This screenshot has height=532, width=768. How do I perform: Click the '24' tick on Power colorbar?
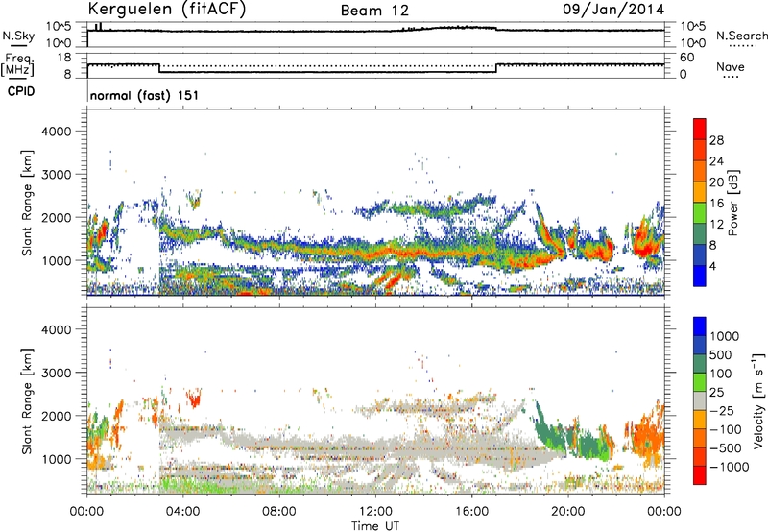point(716,161)
